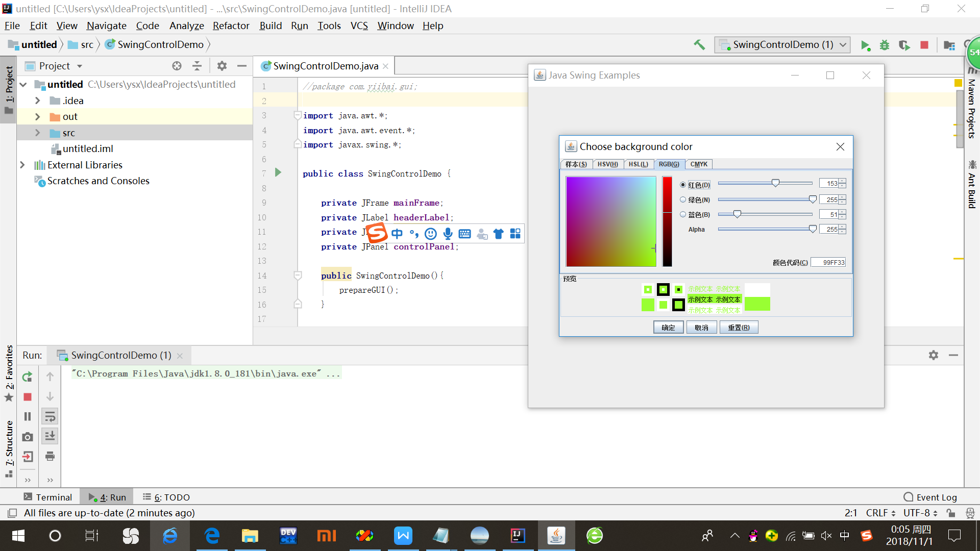Run SwingControlDemo using the green run arrow
Image resolution: width=980 pixels, height=551 pixels.
[865, 45]
